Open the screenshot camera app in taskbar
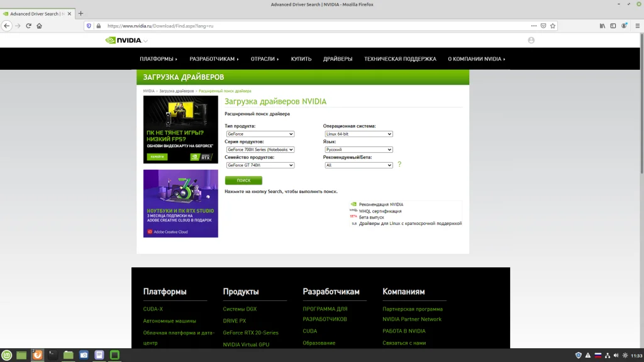This screenshot has height=362, width=644. click(84, 355)
